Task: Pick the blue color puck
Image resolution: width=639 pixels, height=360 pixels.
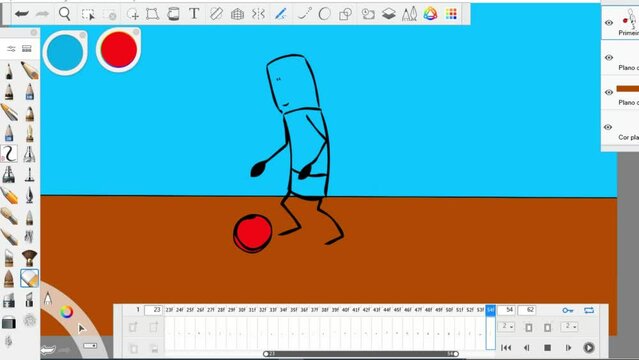Action: coord(65,53)
